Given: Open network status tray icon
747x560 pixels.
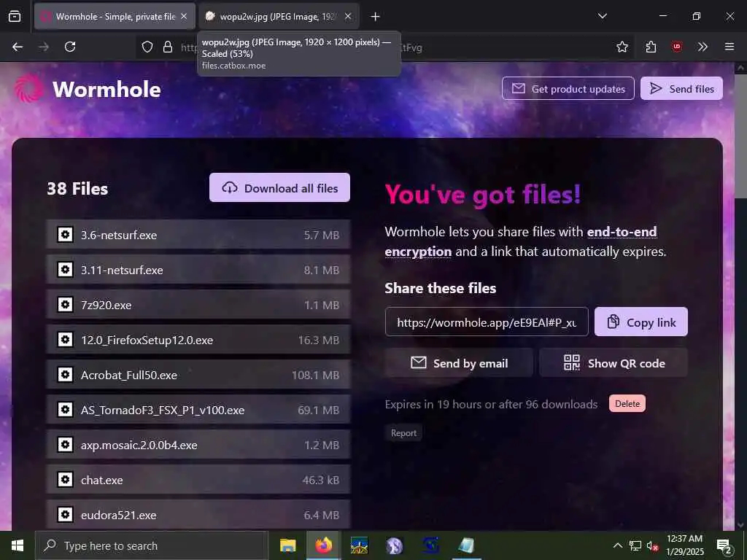Looking at the screenshot, I should [x=635, y=545].
